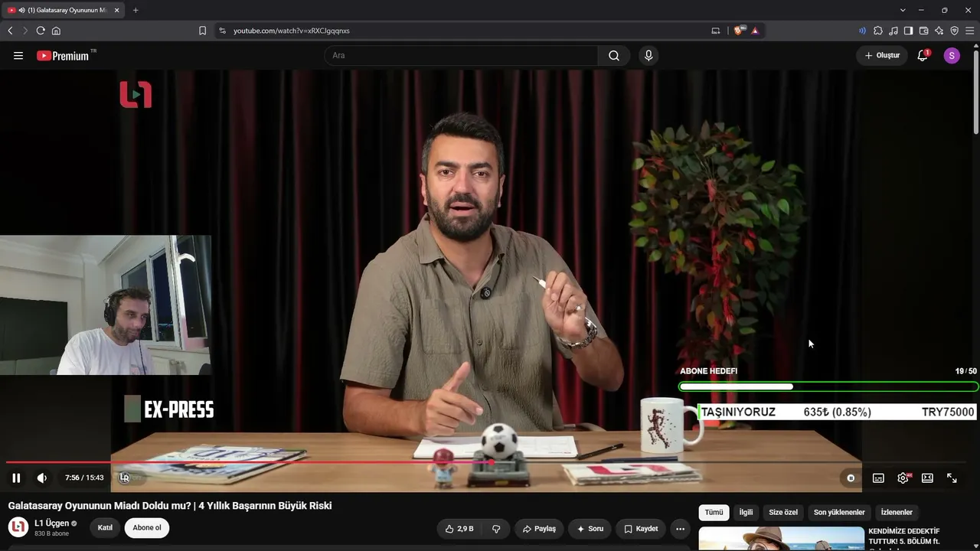Click the Katıl join button
The width and height of the screenshot is (980, 551).
click(105, 528)
